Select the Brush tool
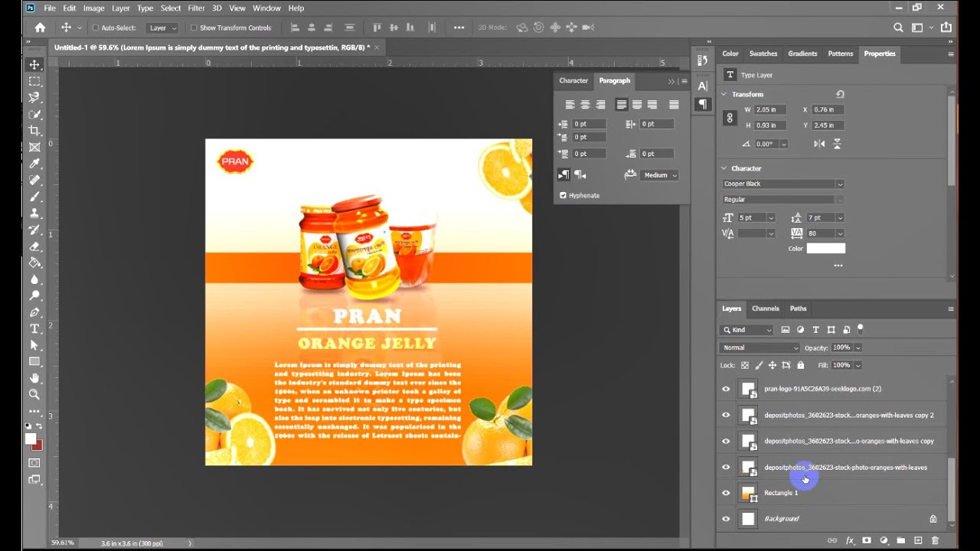980x551 pixels. pyautogui.click(x=34, y=197)
